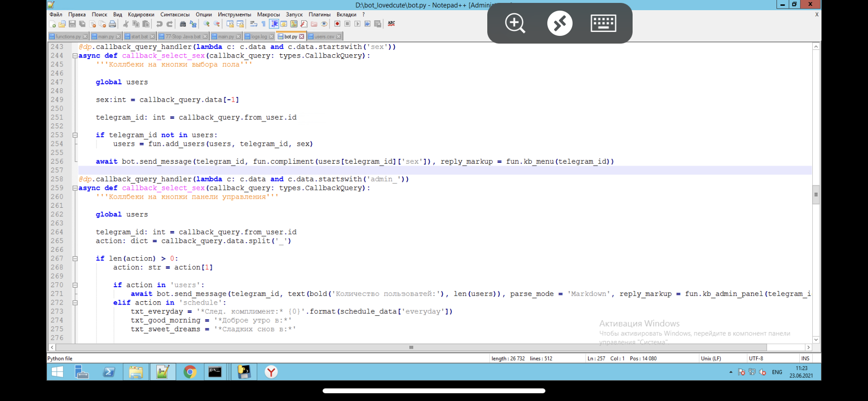Collapse fold at line 253 if telegram_id

75,135
